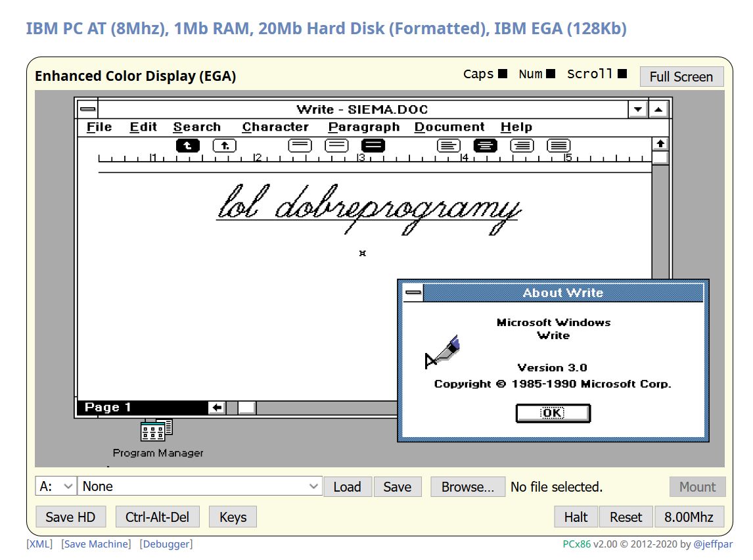Open the Help menu in Write
The height and width of the screenshot is (560, 753).
click(516, 128)
